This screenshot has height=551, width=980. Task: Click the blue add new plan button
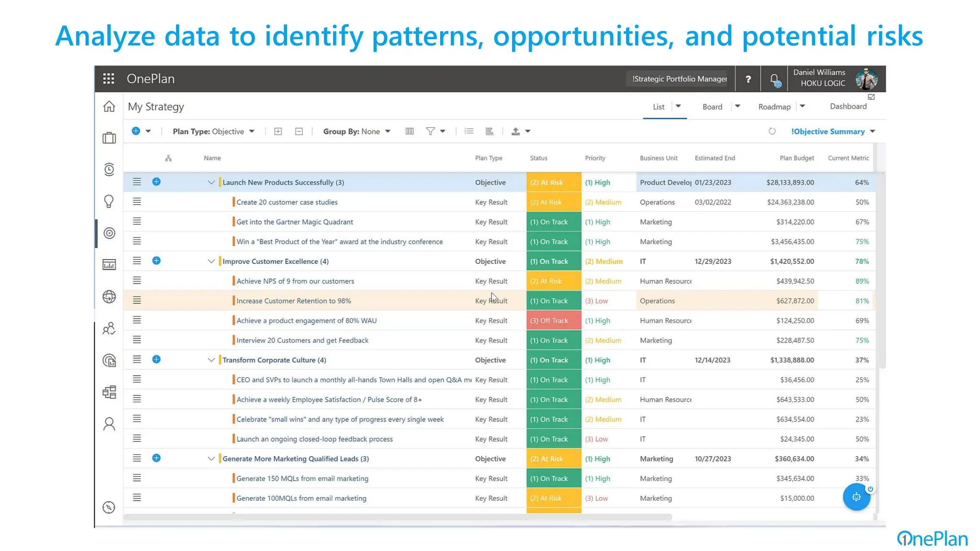[136, 131]
